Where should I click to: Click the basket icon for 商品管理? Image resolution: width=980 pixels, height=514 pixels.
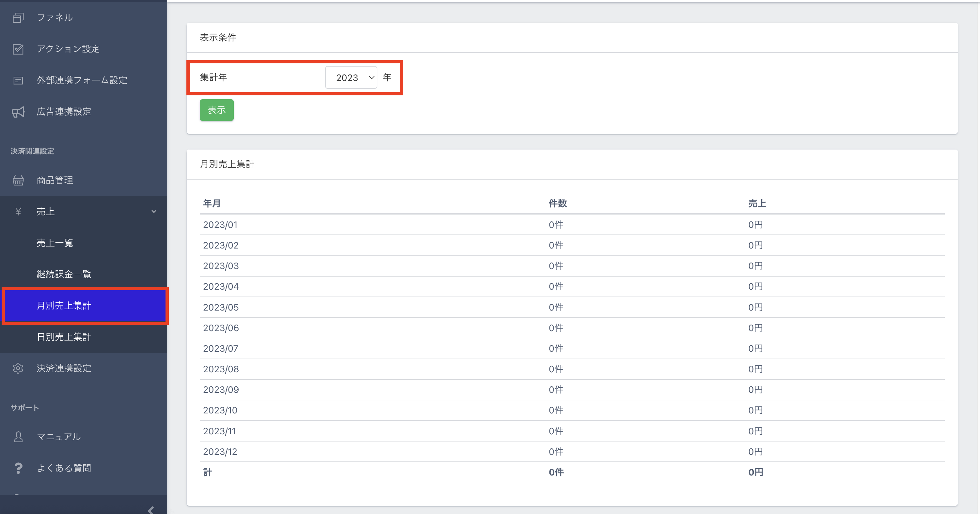point(18,180)
